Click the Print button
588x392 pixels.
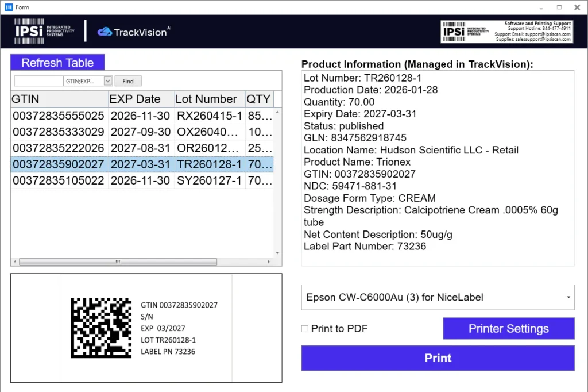(438, 358)
